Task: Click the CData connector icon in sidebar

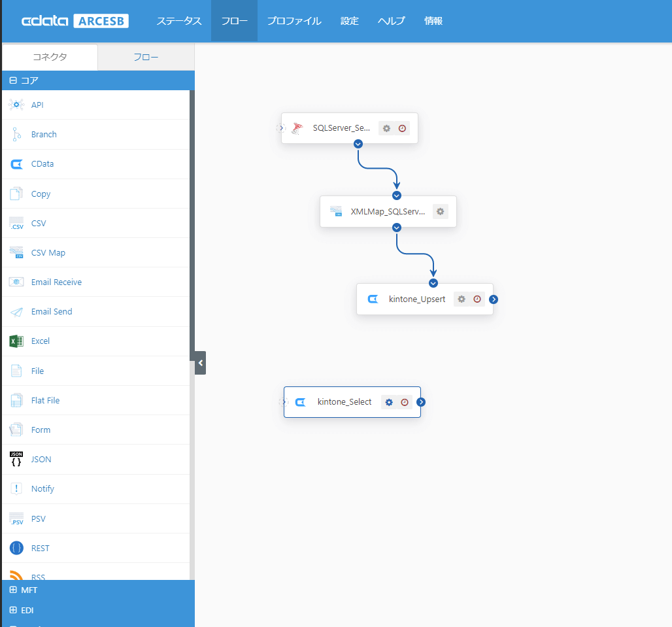Action: [16, 163]
